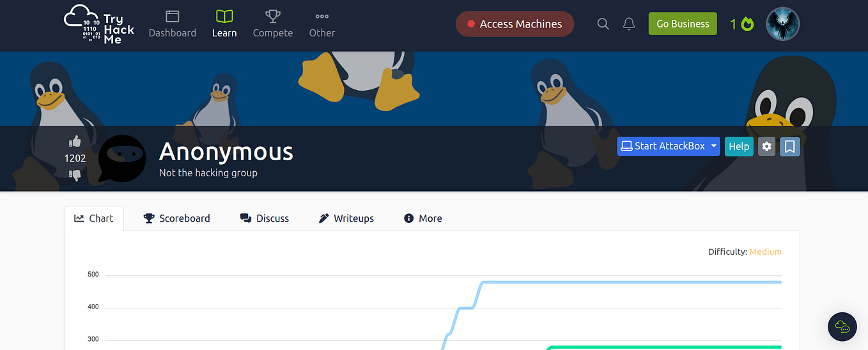
Task: Open the Compete nav item
Action: [x=273, y=24]
